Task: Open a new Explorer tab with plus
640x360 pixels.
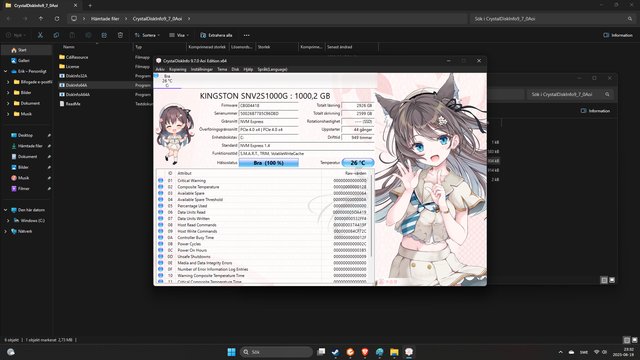Action: (90, 6)
